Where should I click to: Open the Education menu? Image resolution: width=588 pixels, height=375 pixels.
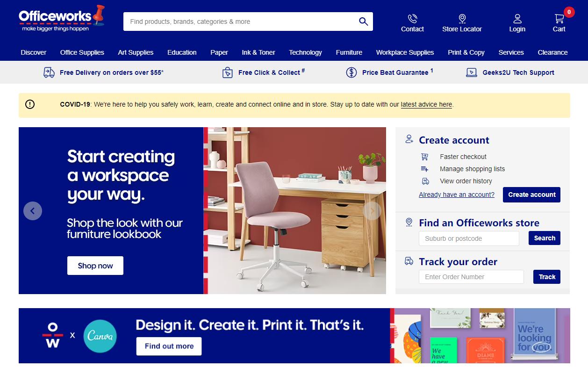tap(182, 52)
